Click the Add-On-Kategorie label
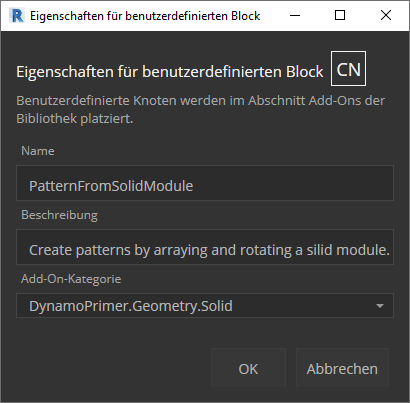 pos(71,279)
